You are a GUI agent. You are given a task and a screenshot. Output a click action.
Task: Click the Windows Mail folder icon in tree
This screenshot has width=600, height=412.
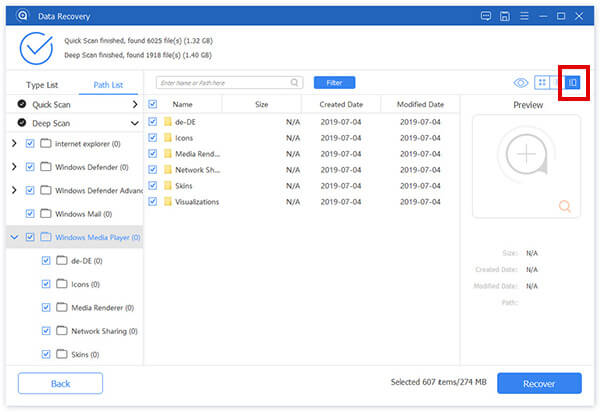tap(46, 213)
